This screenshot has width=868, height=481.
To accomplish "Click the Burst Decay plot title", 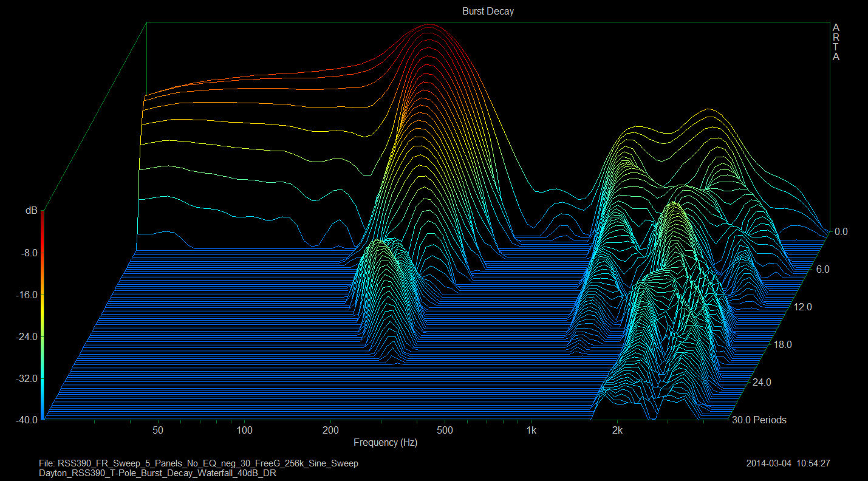I will (x=488, y=12).
